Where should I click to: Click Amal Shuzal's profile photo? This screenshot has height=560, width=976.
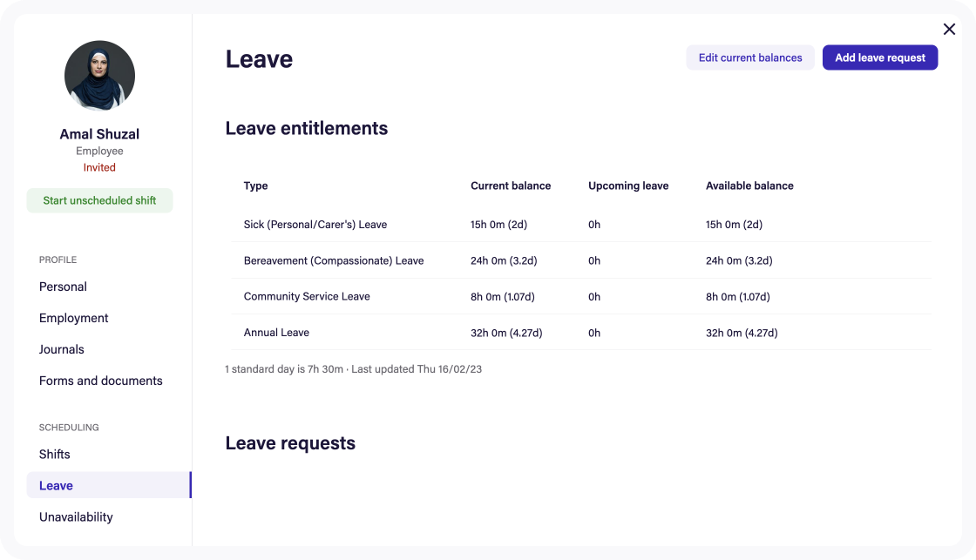(99, 76)
